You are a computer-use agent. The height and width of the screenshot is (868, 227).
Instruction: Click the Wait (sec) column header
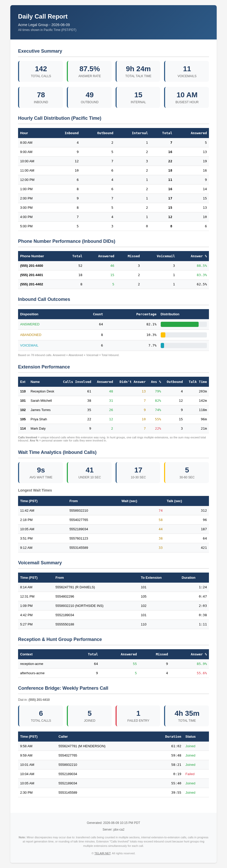point(129,501)
